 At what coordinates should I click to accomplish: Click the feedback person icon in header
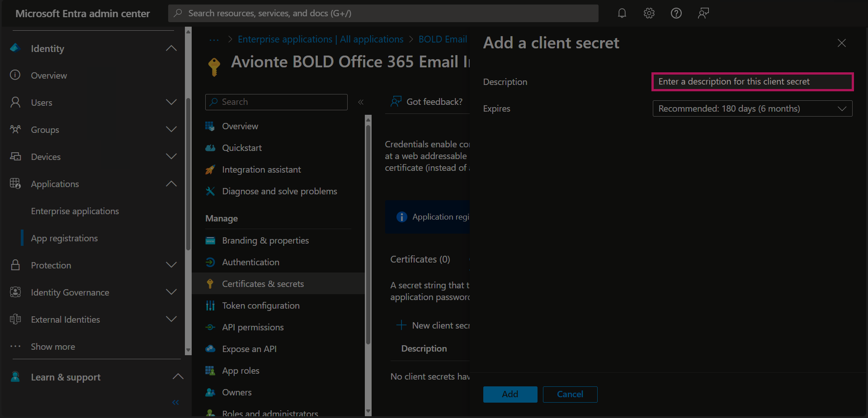click(x=703, y=13)
